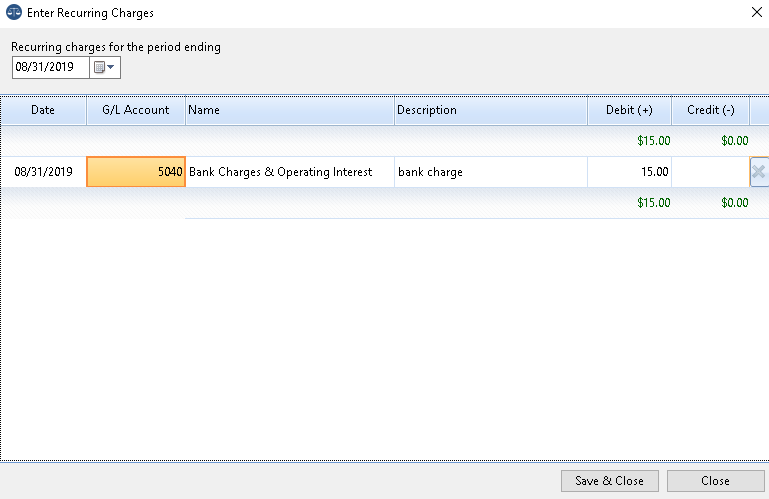Image resolution: width=769 pixels, height=499 pixels.
Task: Close the Enter Recurring Charges window
Action: tap(757, 12)
